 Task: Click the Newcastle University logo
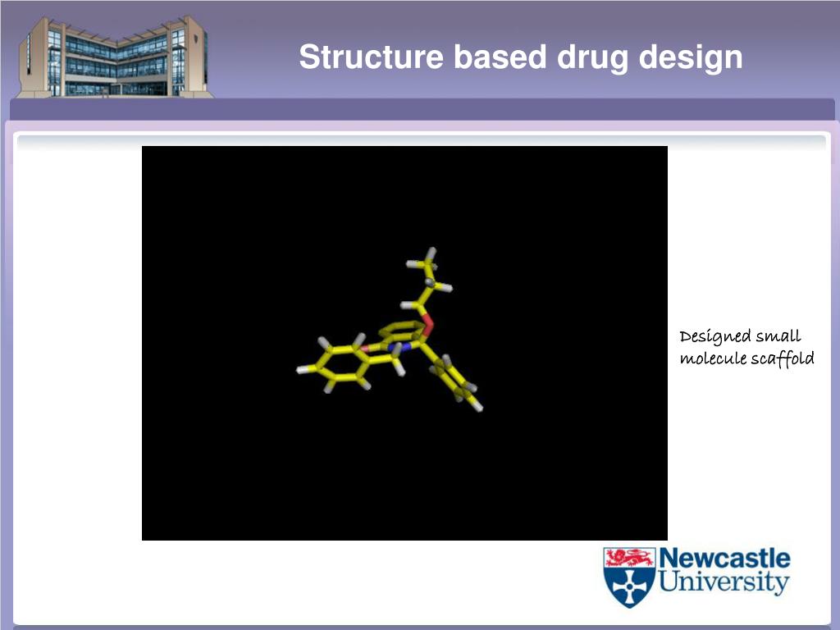pyautogui.click(x=697, y=577)
